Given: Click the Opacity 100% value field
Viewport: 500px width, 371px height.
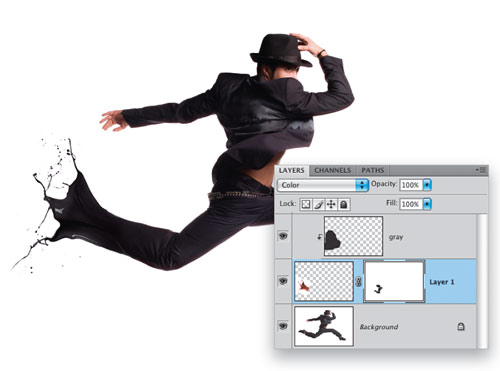Looking at the screenshot, I should pos(411,185).
